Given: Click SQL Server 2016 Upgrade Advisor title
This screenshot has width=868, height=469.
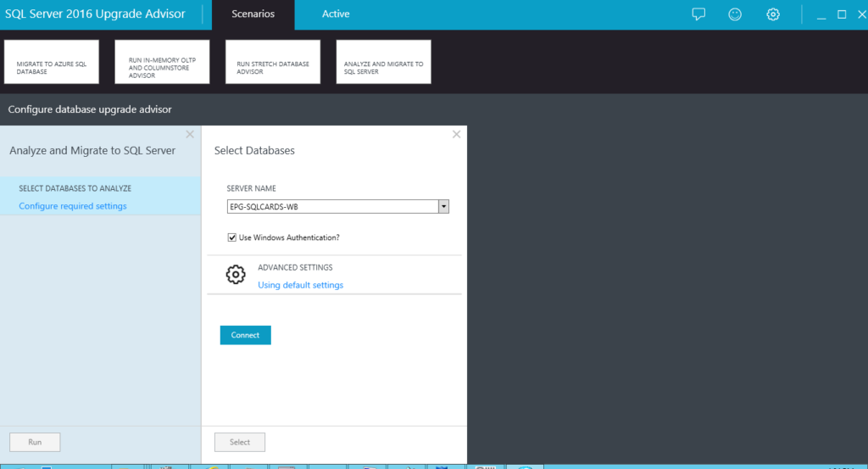Looking at the screenshot, I should click(95, 14).
